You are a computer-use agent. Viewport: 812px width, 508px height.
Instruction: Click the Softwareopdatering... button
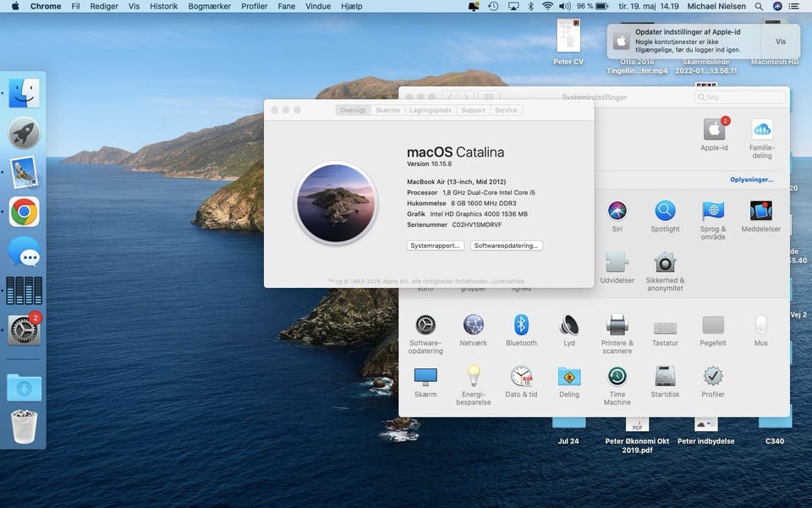pos(506,246)
